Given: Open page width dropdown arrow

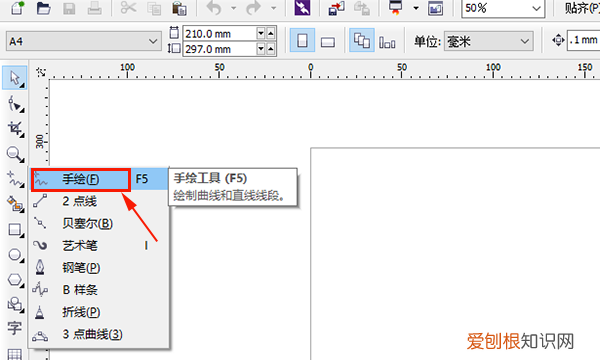Looking at the screenshot, I should pos(261,34).
